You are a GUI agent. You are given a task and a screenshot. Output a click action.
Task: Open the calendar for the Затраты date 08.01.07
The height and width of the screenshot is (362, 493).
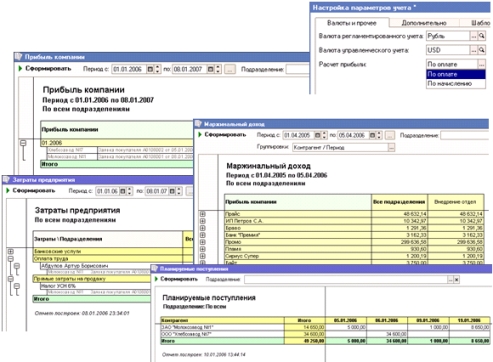[x=172, y=191]
